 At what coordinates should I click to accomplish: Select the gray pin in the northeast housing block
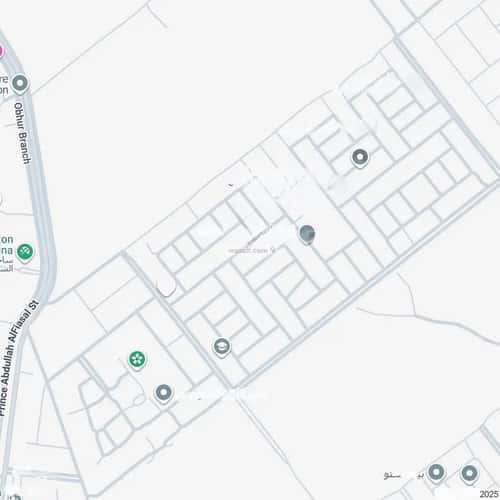pos(360,157)
